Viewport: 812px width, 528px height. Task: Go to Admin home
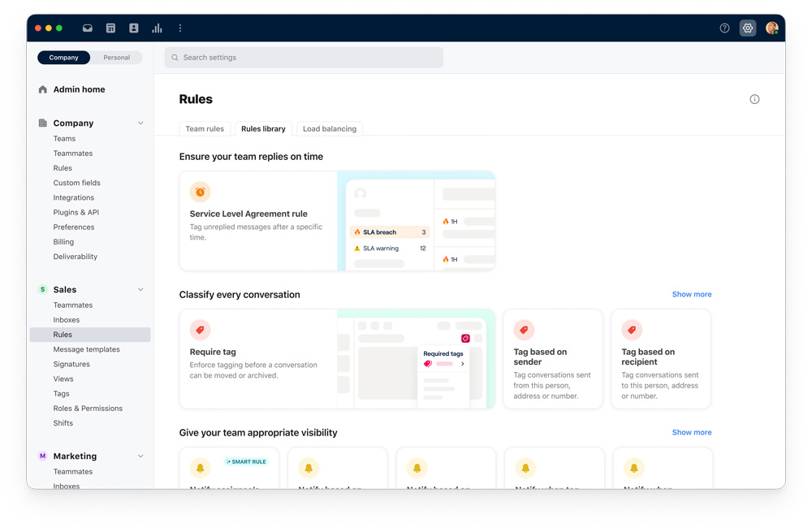coord(79,89)
